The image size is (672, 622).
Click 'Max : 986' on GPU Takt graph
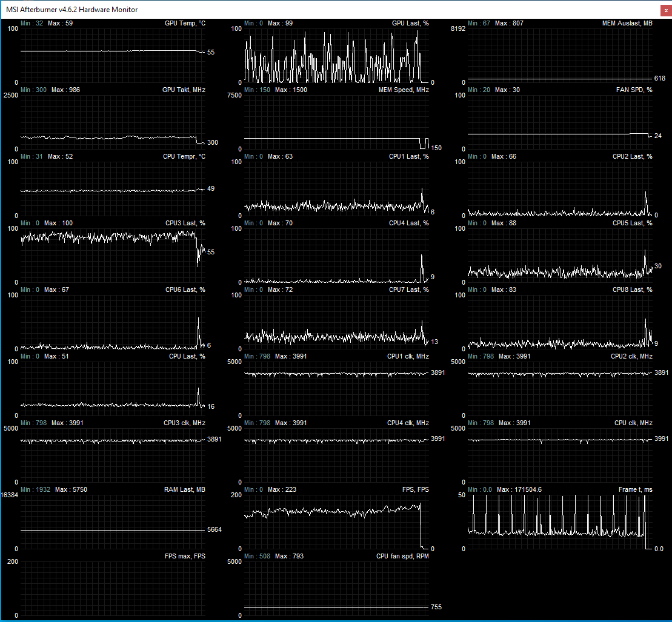pyautogui.click(x=65, y=90)
